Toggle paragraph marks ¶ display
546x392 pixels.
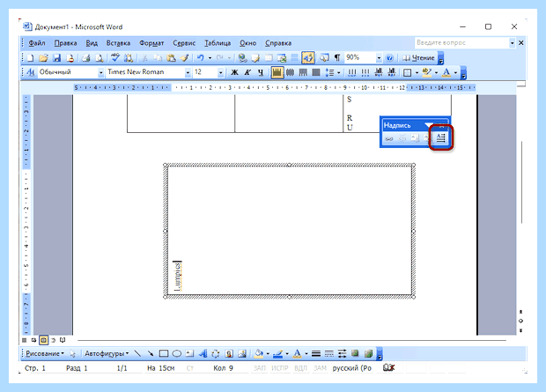337,58
